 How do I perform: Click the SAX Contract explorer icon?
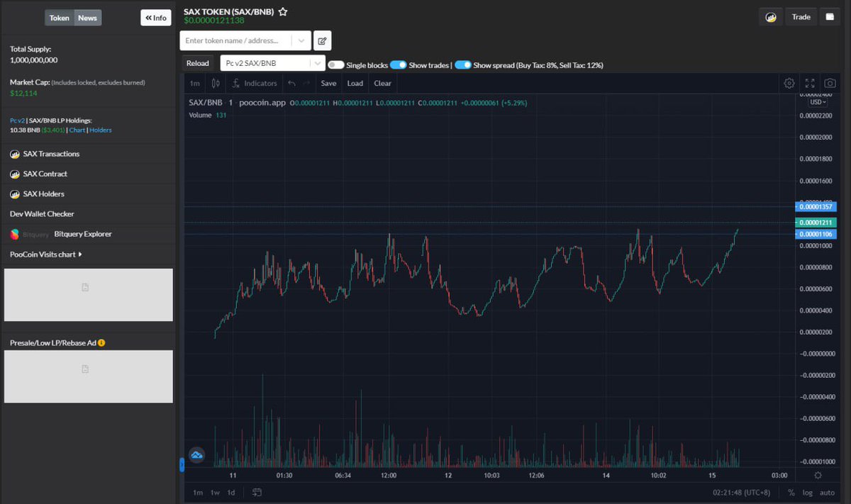point(15,174)
